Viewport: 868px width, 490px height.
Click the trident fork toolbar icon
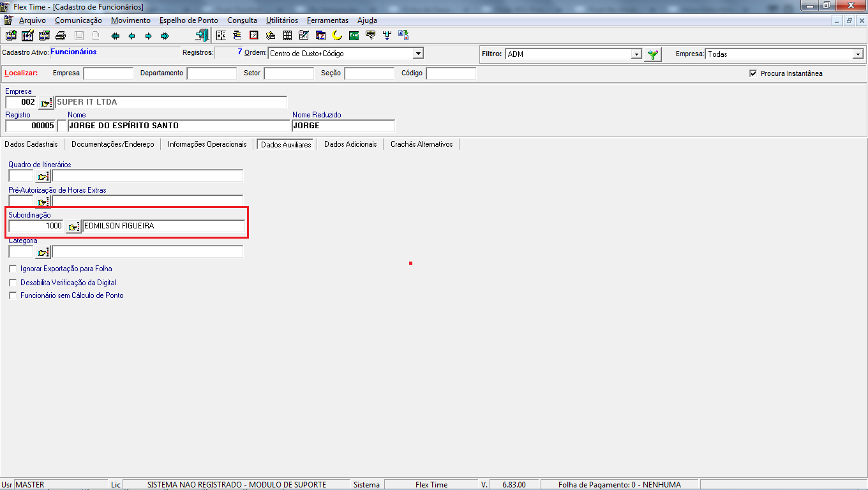387,36
